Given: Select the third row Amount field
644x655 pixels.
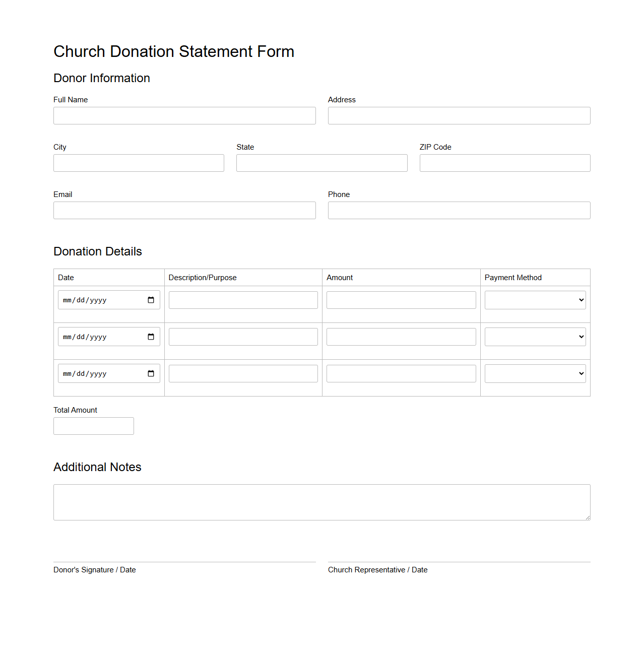Looking at the screenshot, I should tap(401, 373).
